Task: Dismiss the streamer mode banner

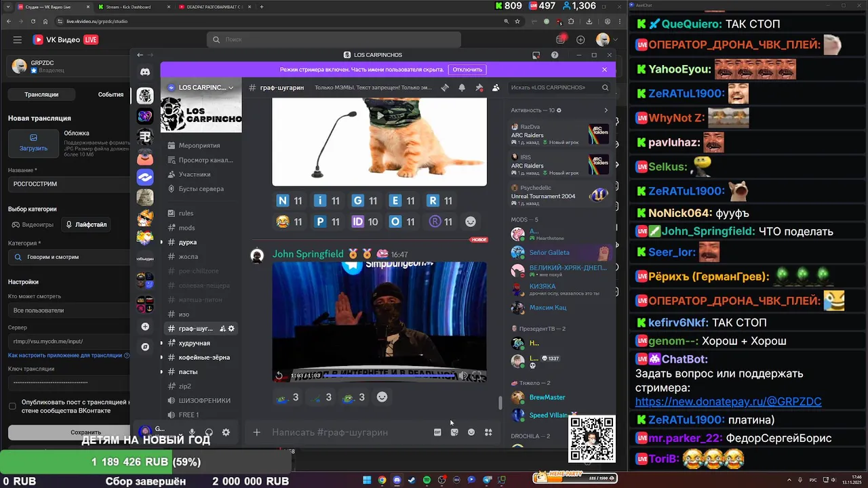Action: pos(604,69)
